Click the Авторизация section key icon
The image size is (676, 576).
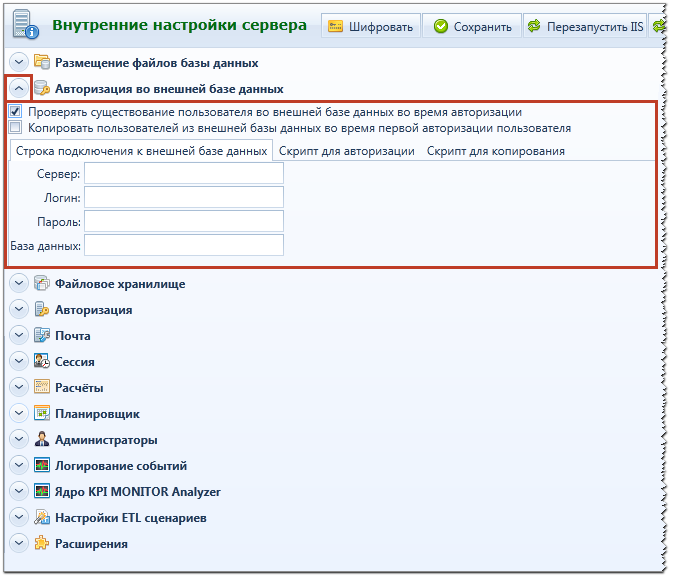pos(42,309)
